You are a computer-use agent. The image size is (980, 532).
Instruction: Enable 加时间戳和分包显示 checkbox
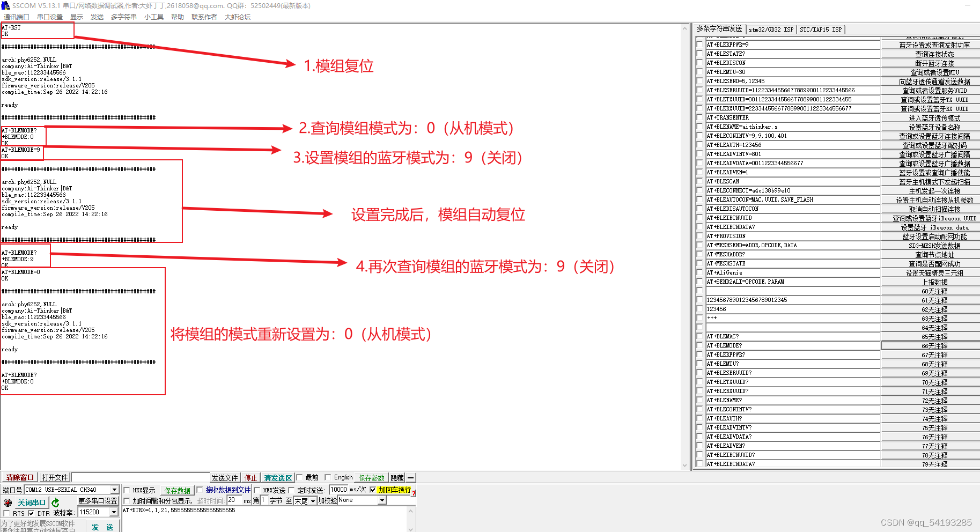click(x=127, y=501)
